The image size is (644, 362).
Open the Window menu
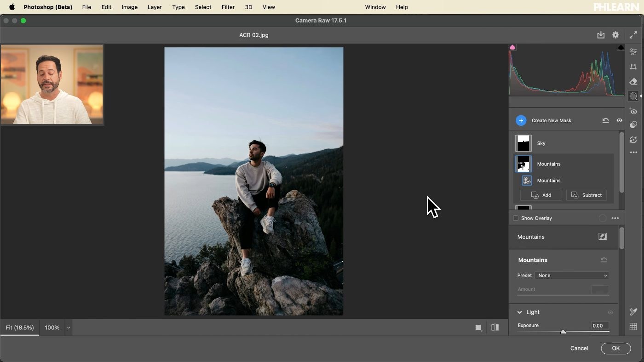click(375, 7)
